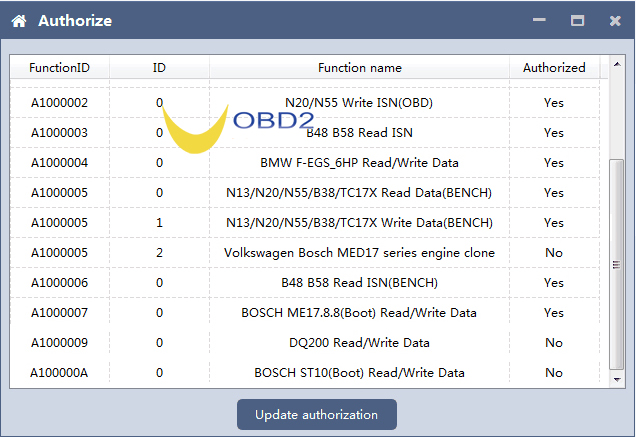
Task: Select Volkswagen Bosch MED17 engine clone row
Action: click(359, 253)
